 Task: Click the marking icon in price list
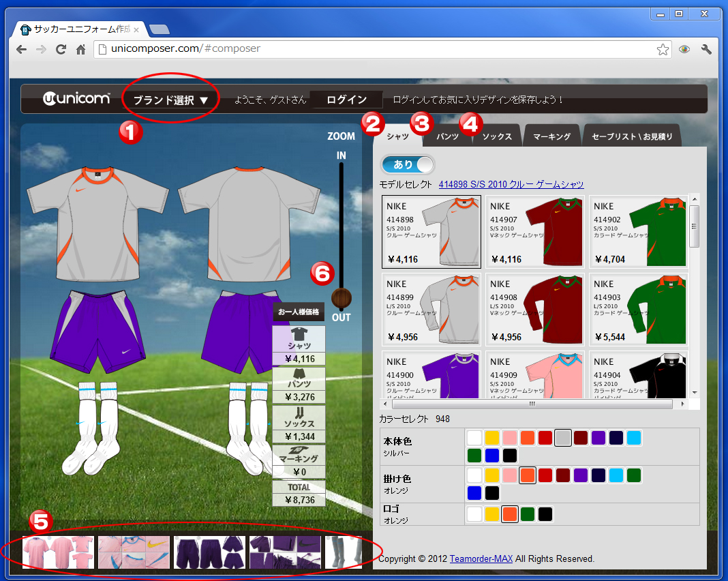(x=298, y=450)
